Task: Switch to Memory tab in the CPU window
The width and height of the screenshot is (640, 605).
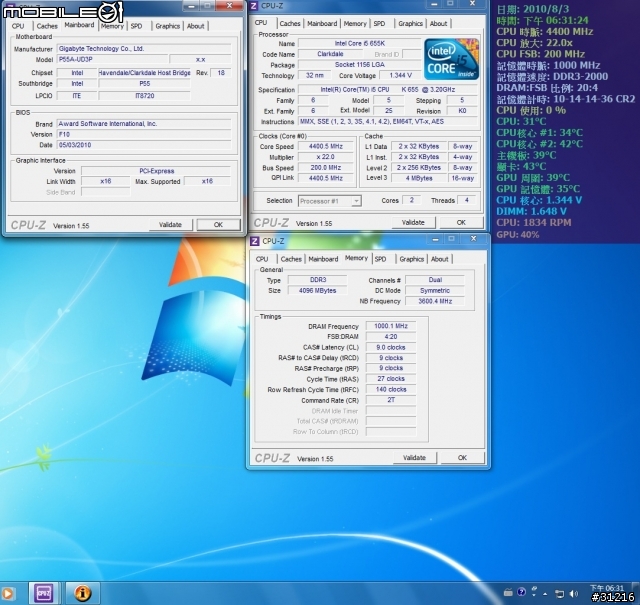Action: (x=355, y=24)
